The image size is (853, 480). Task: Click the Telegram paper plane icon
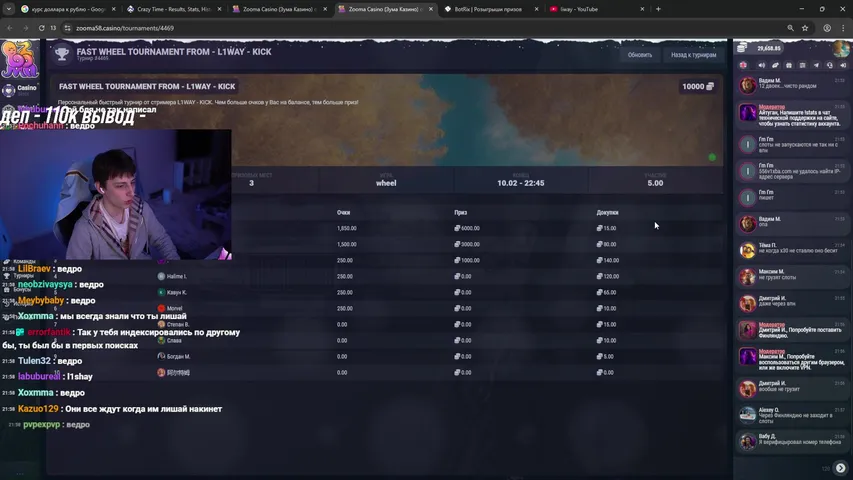pyautogui.click(x=816, y=65)
